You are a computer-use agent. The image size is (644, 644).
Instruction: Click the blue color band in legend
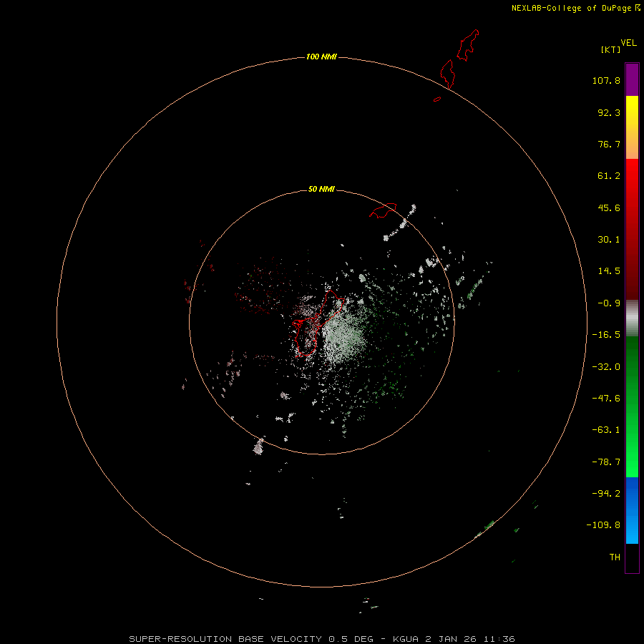(632, 510)
